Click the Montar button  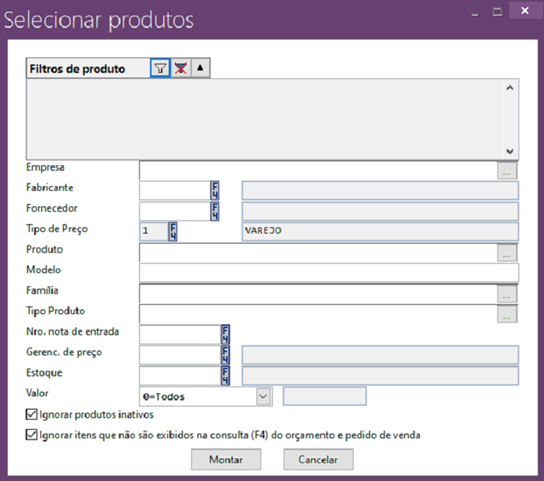[226, 459]
